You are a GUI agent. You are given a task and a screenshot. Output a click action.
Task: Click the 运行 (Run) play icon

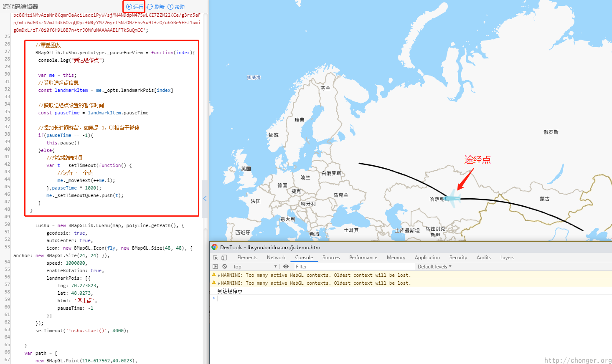coord(129,7)
